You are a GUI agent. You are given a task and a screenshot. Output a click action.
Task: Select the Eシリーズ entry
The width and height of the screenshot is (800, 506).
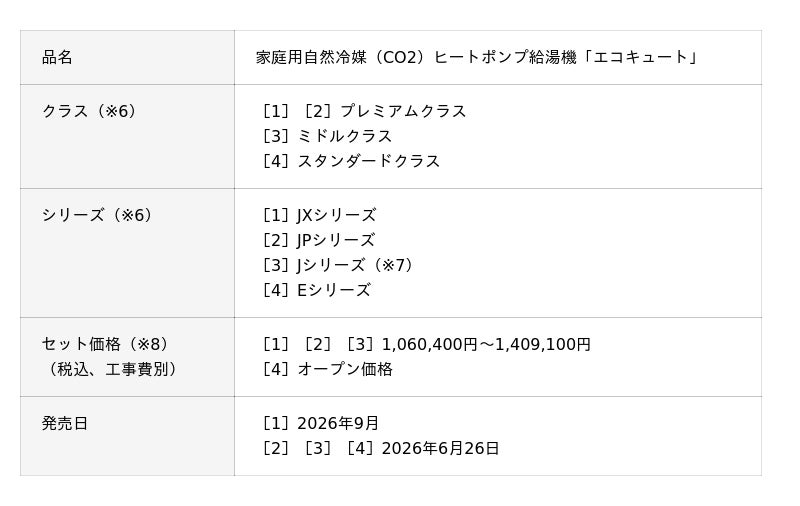[333, 290]
